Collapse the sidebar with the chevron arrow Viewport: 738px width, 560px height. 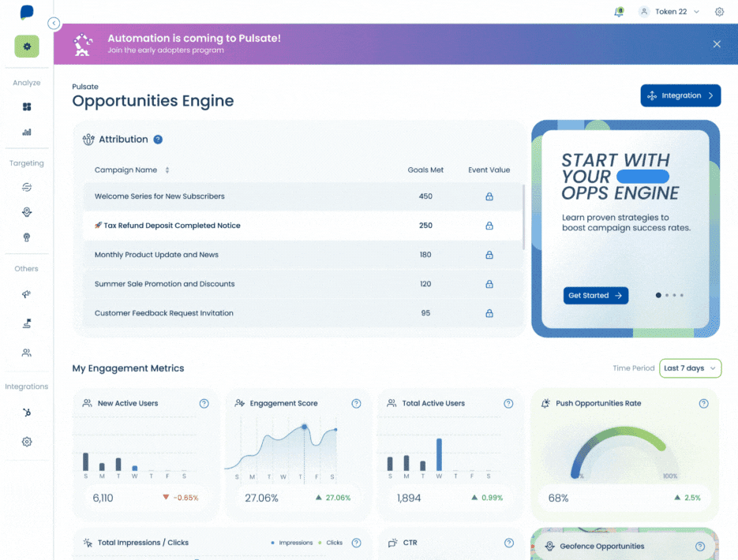coord(54,23)
